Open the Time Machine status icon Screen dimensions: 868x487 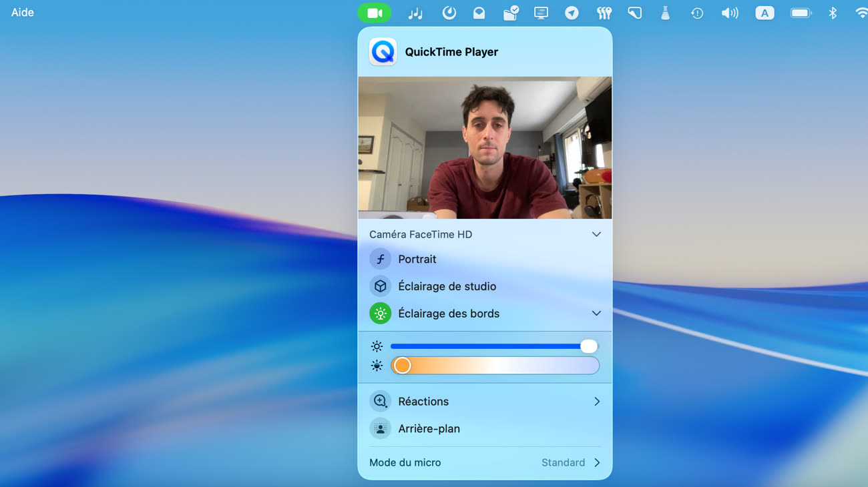pyautogui.click(x=696, y=13)
